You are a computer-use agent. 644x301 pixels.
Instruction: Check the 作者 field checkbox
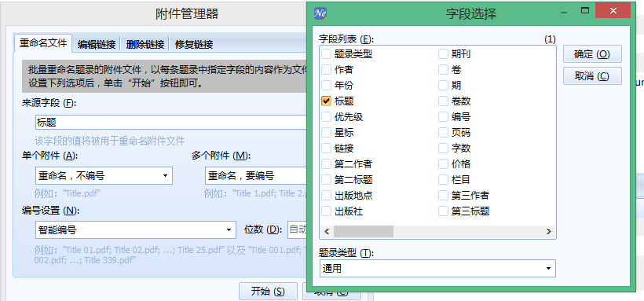click(326, 69)
